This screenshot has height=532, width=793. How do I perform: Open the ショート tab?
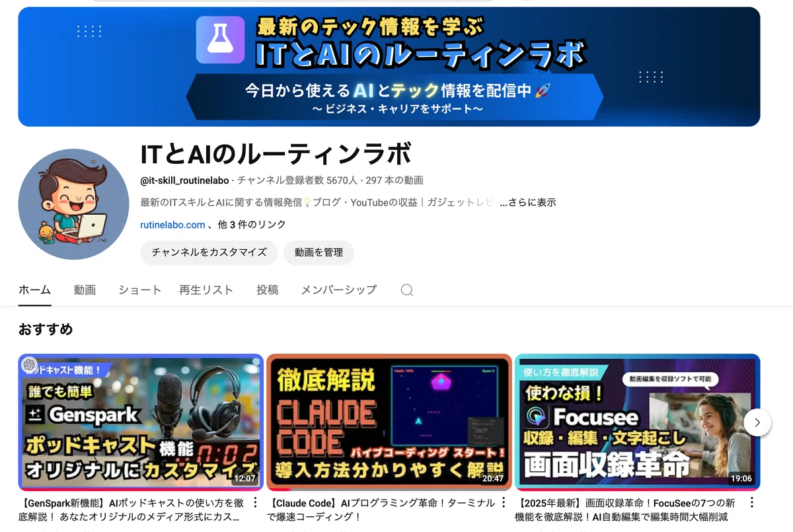click(139, 289)
